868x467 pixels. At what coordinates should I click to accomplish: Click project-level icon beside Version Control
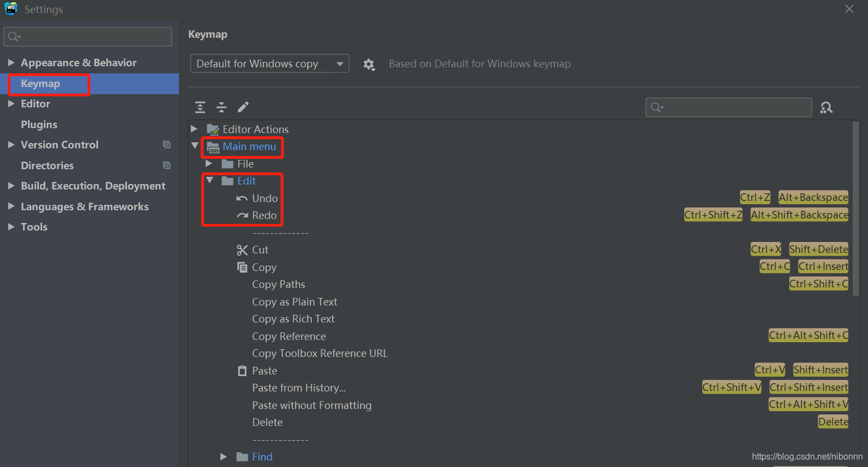click(167, 145)
